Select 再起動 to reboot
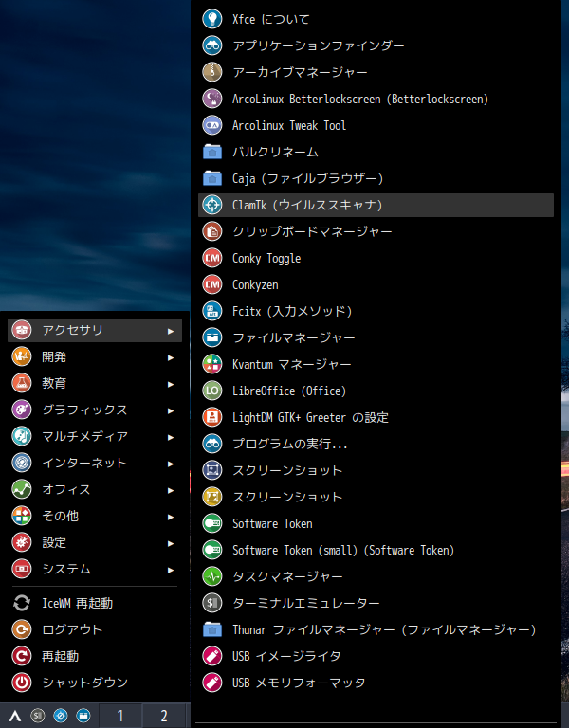The height and width of the screenshot is (728, 569). point(95,656)
